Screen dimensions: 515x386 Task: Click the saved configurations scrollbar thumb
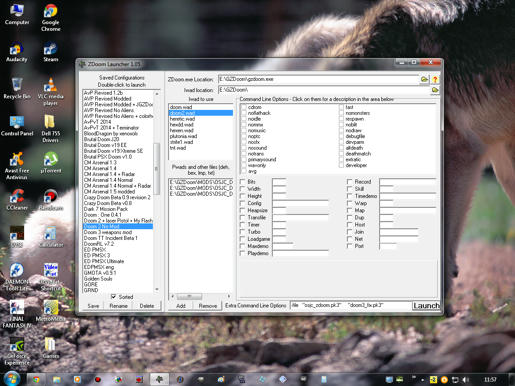pyautogui.click(x=157, y=168)
